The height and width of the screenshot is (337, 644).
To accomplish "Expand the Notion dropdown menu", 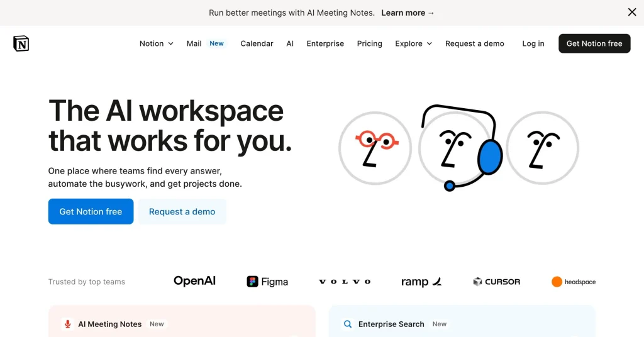I will pos(157,43).
